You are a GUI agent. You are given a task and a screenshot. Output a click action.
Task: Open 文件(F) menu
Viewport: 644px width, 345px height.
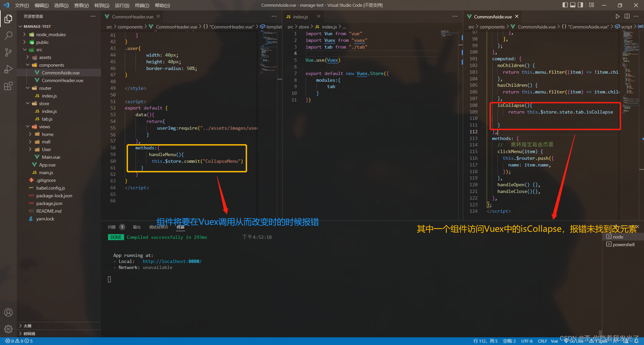point(22,5)
